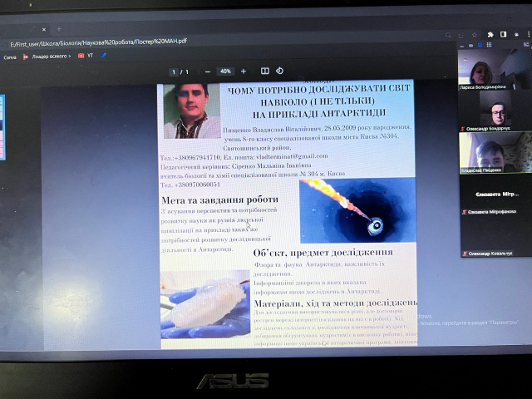Image resolution: width=532 pixels, height=399 pixels.
Task: Open the YT YouTube bookmark
Action: (x=86, y=56)
